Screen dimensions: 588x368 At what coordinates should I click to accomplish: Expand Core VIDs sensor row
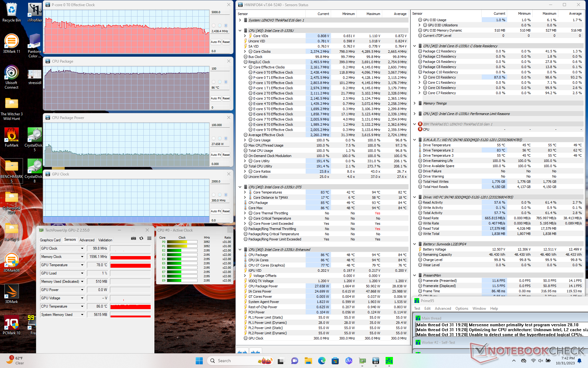[245, 36]
